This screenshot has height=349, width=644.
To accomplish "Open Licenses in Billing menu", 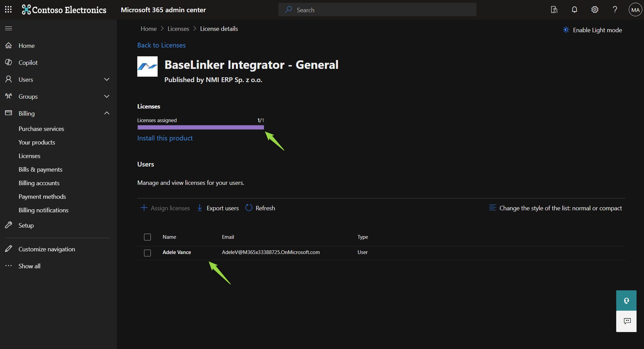I will (x=29, y=156).
